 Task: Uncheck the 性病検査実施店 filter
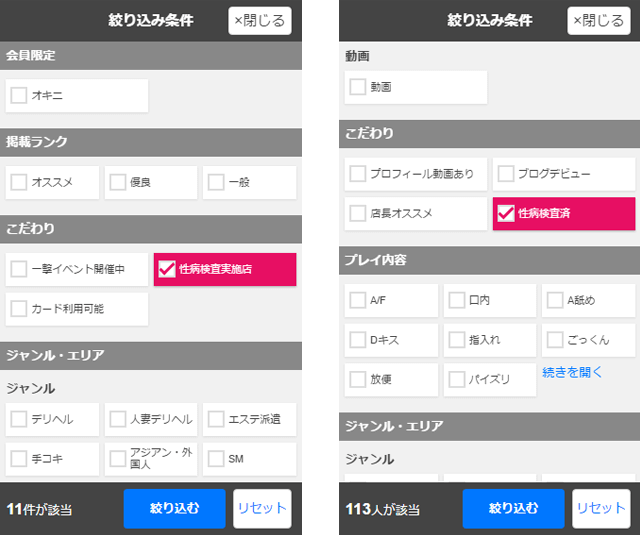click(167, 269)
